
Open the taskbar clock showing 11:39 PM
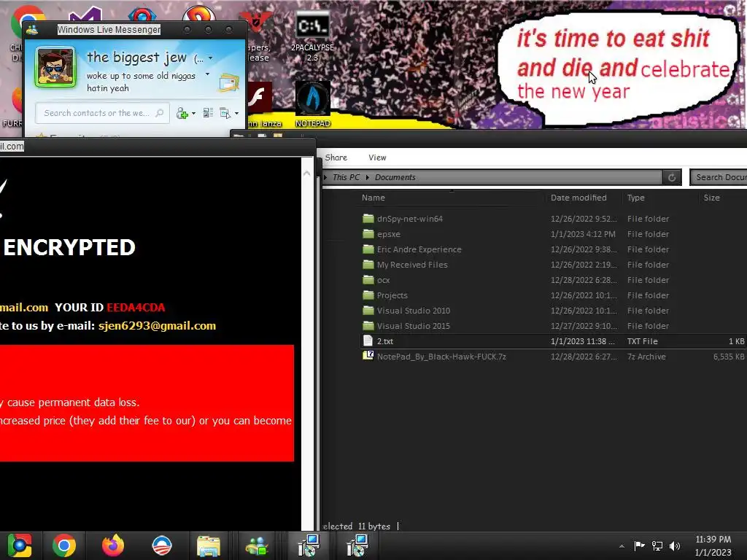713,545
